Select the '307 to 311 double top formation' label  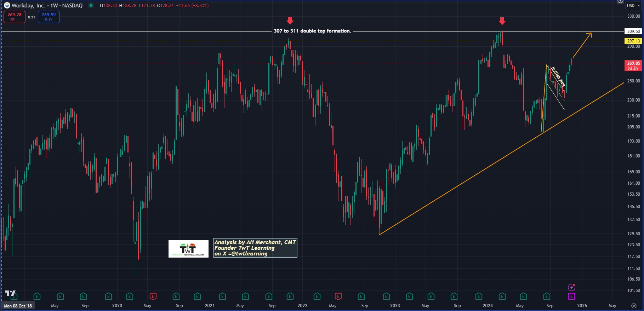click(312, 31)
